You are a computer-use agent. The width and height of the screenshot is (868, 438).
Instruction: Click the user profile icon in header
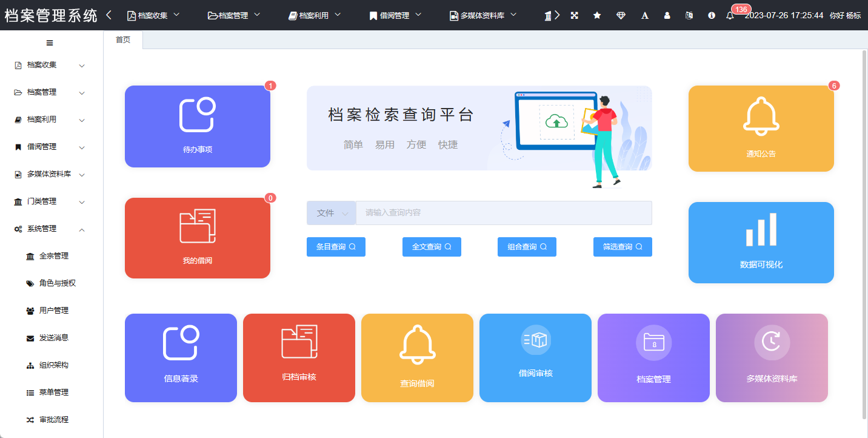click(x=667, y=16)
